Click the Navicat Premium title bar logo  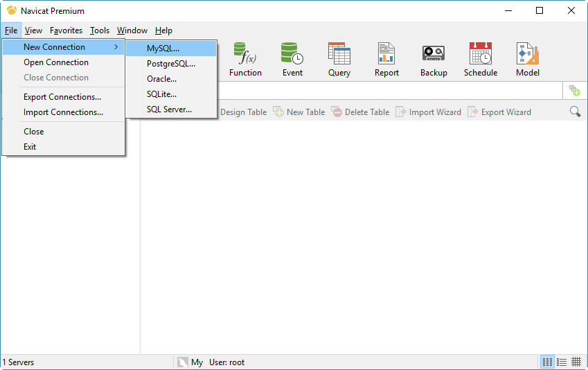pyautogui.click(x=12, y=10)
